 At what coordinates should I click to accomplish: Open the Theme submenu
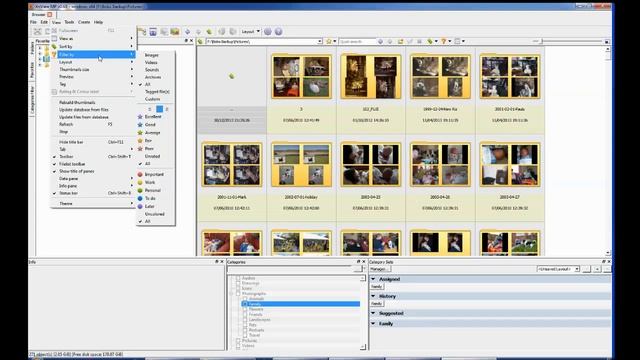coord(93,203)
